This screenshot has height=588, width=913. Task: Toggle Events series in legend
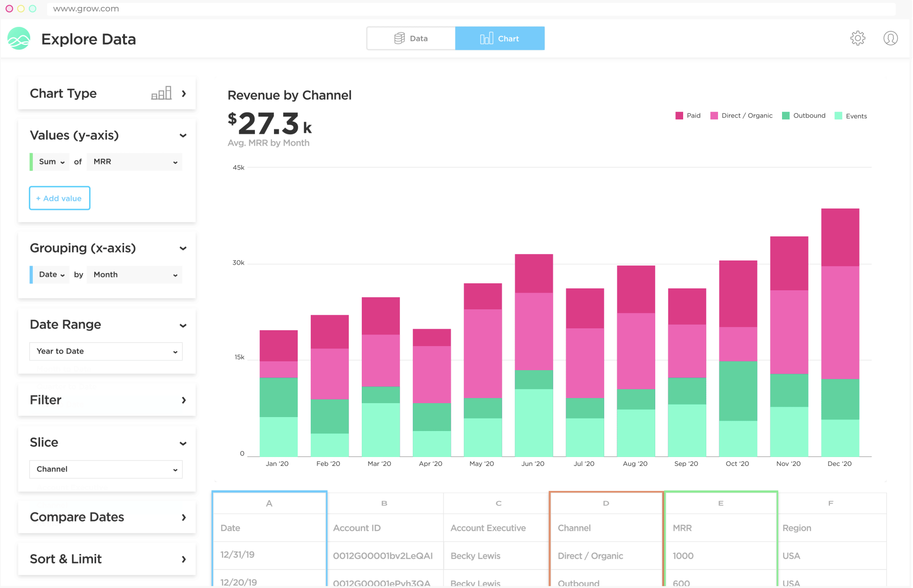(856, 116)
